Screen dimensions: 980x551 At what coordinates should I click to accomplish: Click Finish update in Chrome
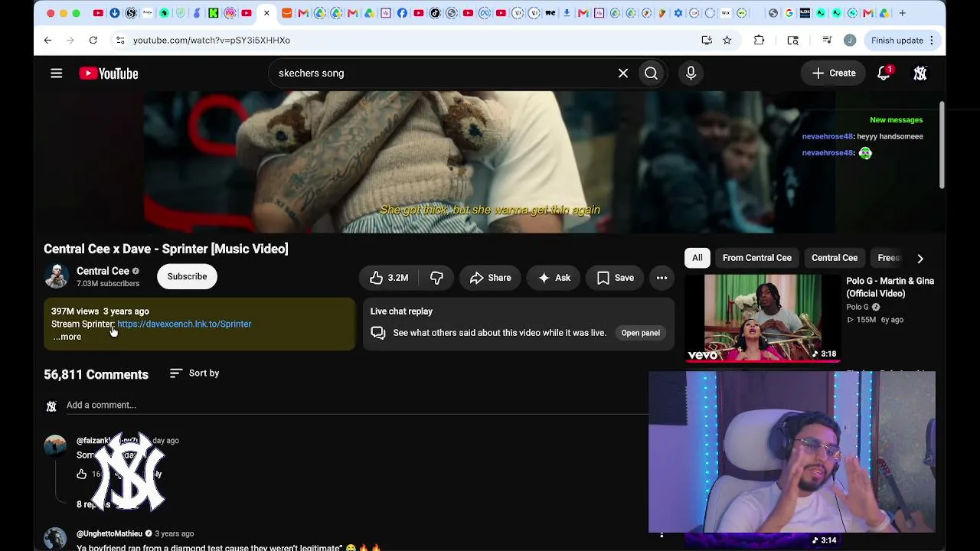897,41
